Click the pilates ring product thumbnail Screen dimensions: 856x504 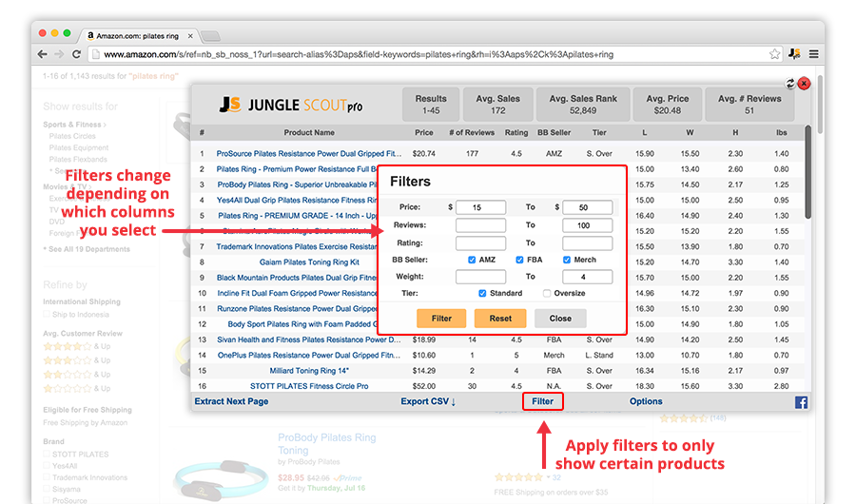pyautogui.click(x=221, y=479)
